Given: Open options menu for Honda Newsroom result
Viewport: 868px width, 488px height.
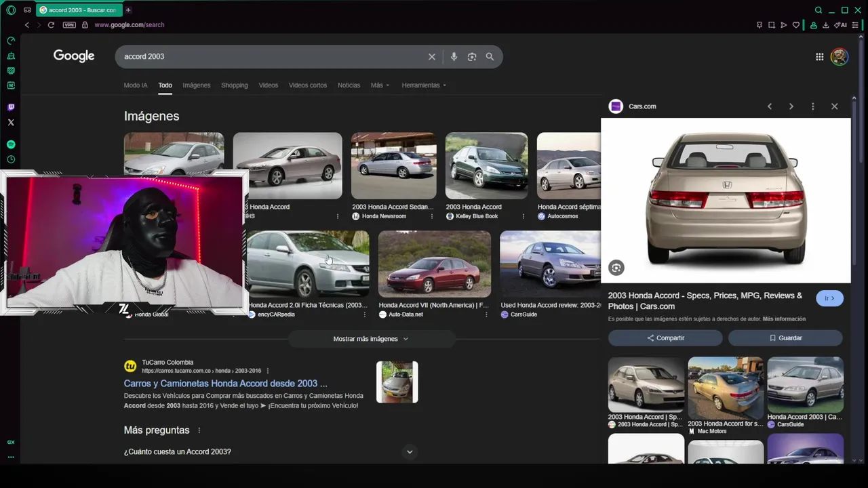Looking at the screenshot, I should pyautogui.click(x=432, y=216).
